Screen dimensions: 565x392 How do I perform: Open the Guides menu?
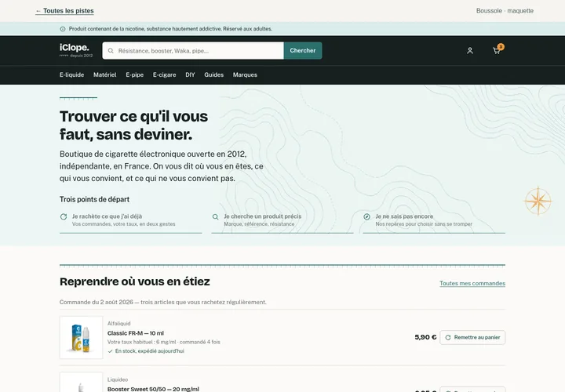click(x=214, y=75)
